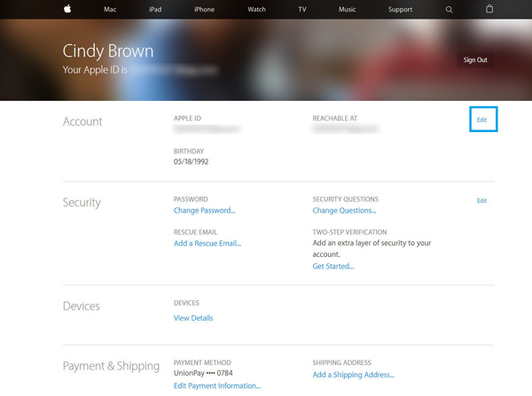
Task: Click the TWO-STEP VERIFICATION label
Action: click(349, 232)
